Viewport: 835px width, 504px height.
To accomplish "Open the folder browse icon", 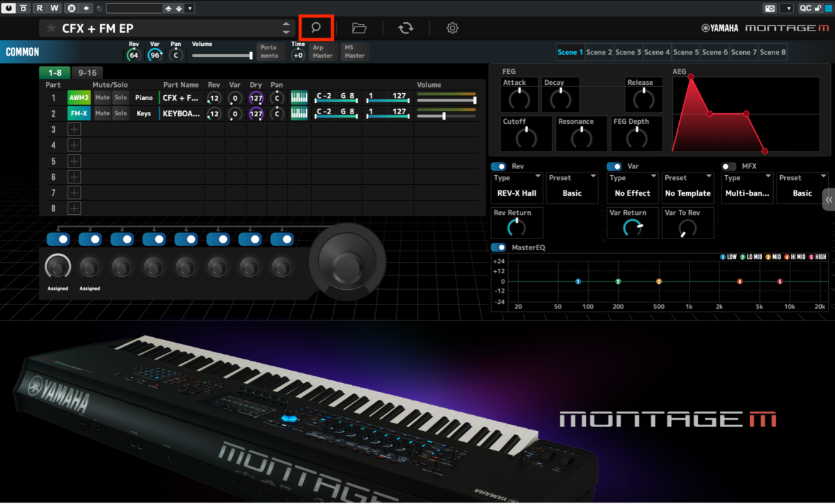I will [359, 28].
